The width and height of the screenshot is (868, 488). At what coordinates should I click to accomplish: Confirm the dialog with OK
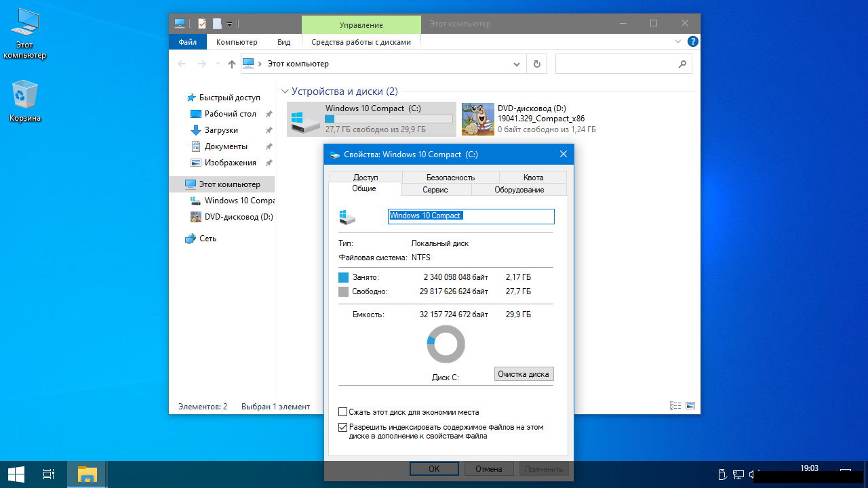click(434, 469)
